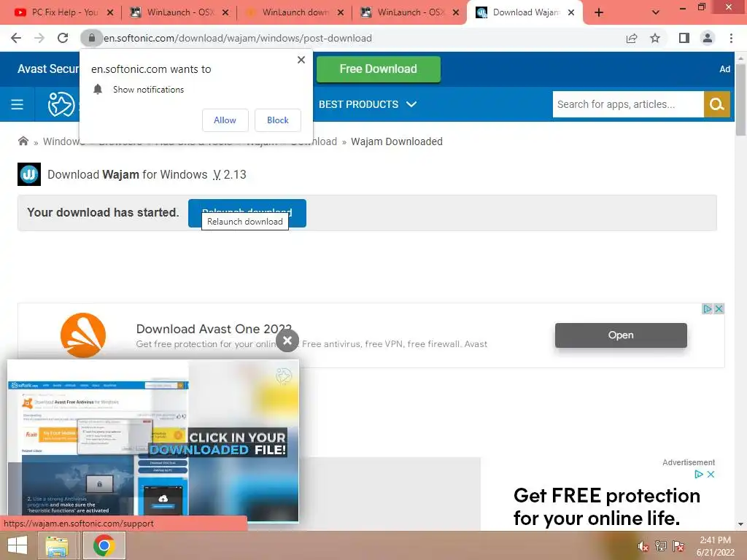Share this page via share icon
This screenshot has width=747, height=560.
[x=632, y=38]
